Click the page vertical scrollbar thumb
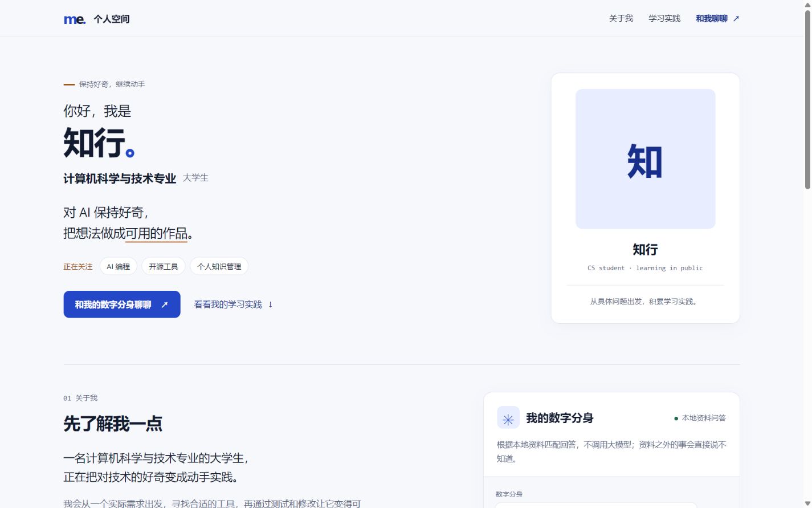 click(x=807, y=100)
